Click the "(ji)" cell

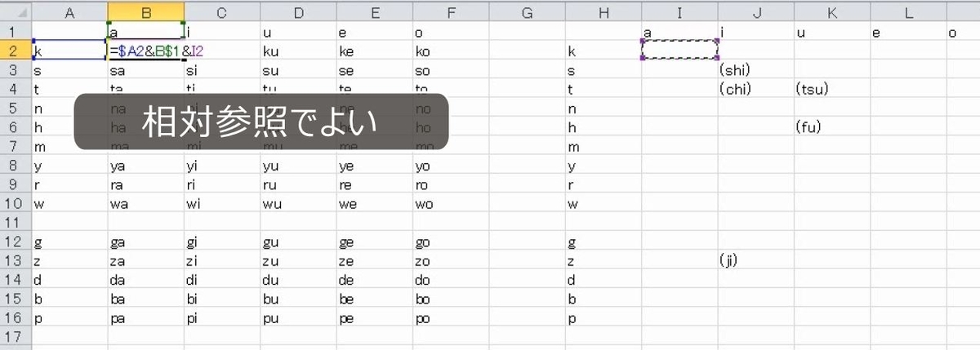coord(756,261)
